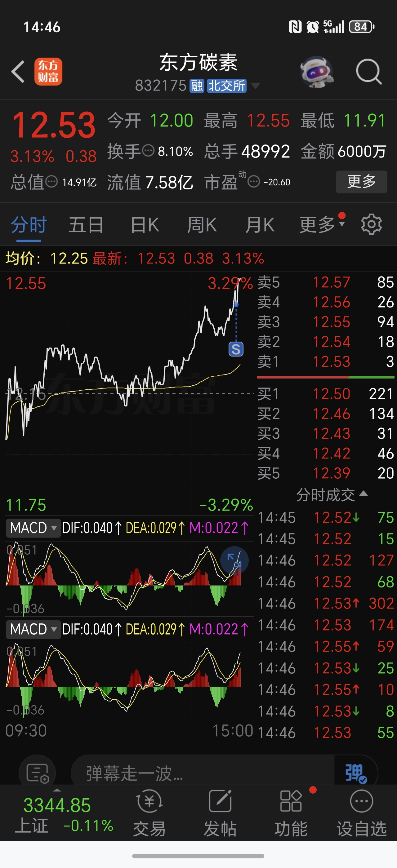Open the 东方财富 orange logo
The width and height of the screenshot is (397, 868).
(48, 71)
